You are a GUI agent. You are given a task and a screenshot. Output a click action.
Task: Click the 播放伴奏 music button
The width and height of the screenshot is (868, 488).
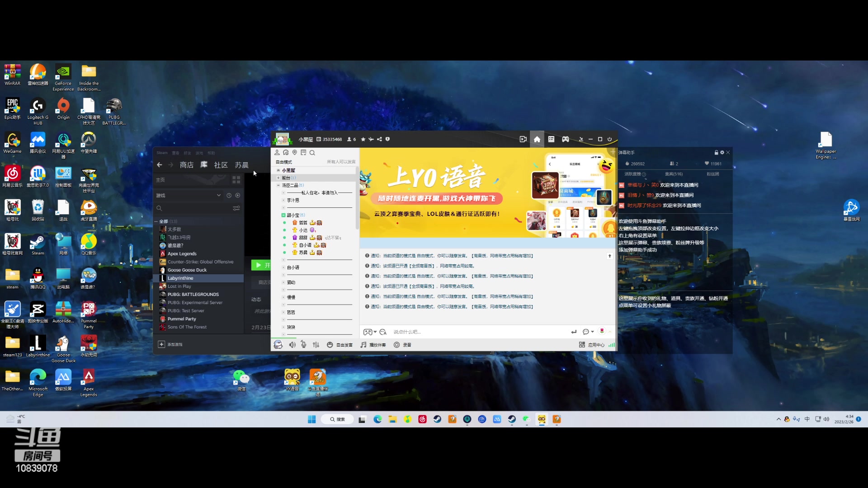pos(373,345)
